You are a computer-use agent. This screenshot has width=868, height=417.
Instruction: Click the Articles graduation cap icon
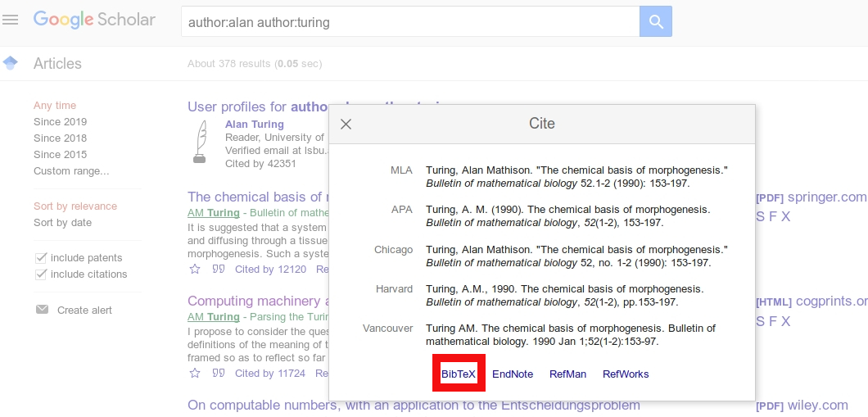click(x=11, y=63)
